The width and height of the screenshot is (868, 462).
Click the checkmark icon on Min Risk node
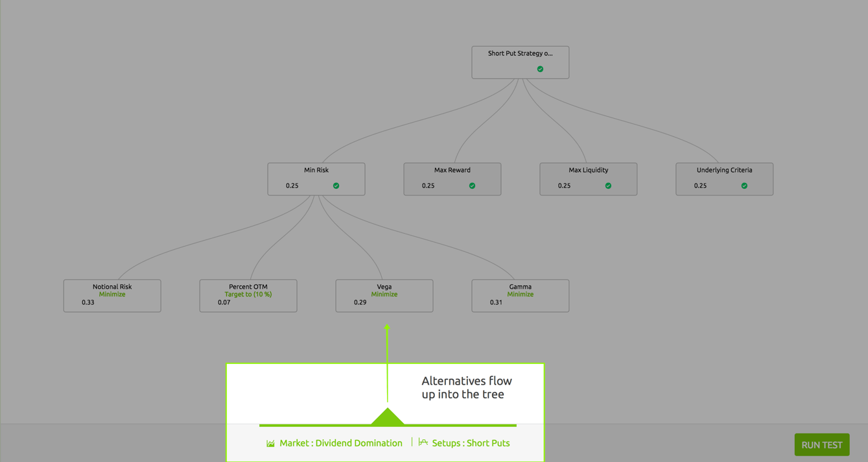[336, 186]
